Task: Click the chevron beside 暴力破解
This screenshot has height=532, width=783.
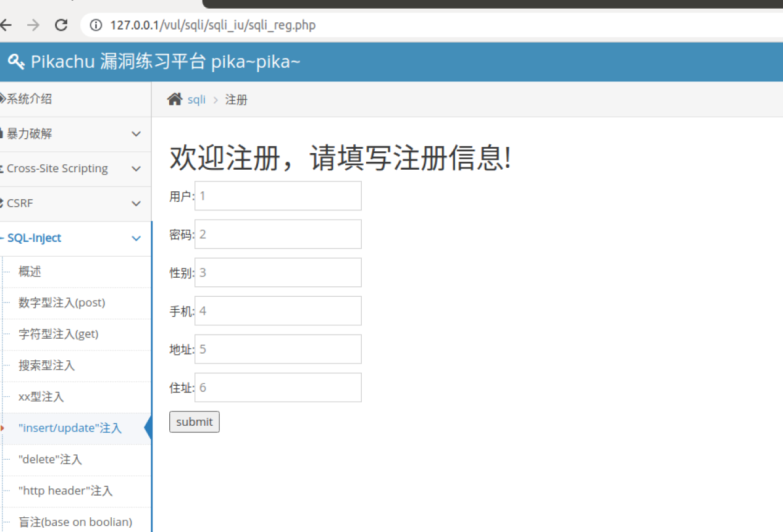Action: coord(136,134)
